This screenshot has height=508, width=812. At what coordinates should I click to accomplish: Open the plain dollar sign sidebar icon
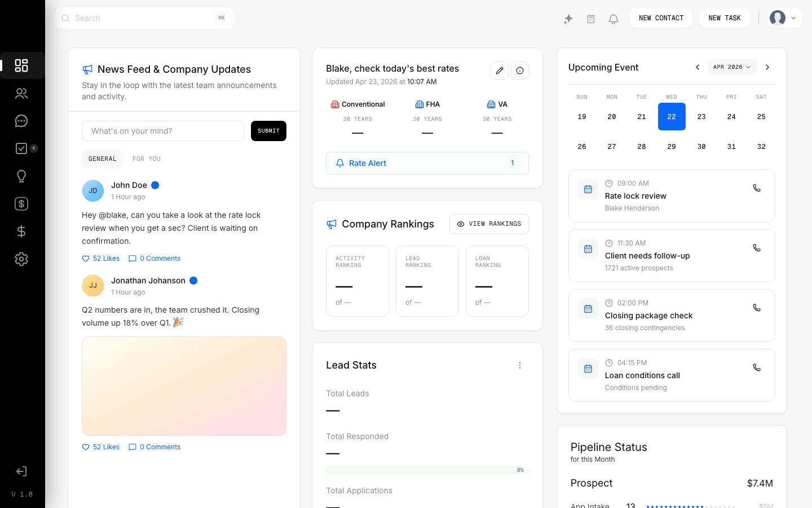point(21,231)
